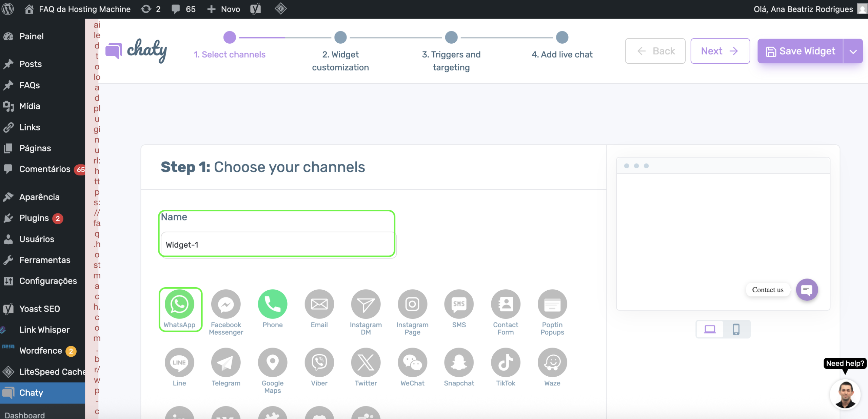Open the Novo menu in admin bar
The width and height of the screenshot is (868, 419).
(223, 9)
